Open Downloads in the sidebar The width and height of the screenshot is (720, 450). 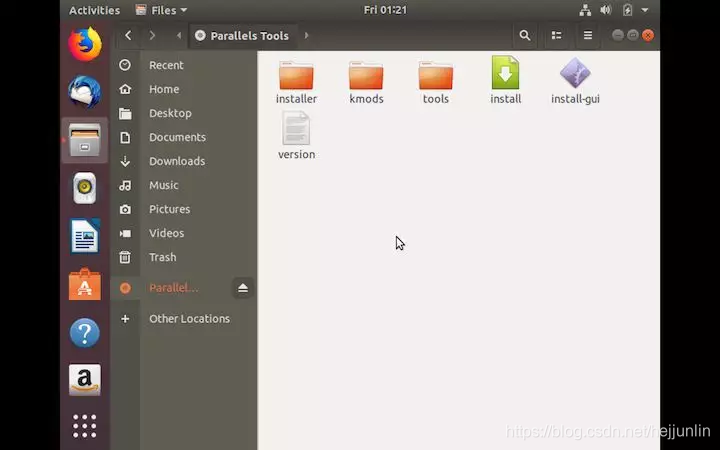click(184, 161)
